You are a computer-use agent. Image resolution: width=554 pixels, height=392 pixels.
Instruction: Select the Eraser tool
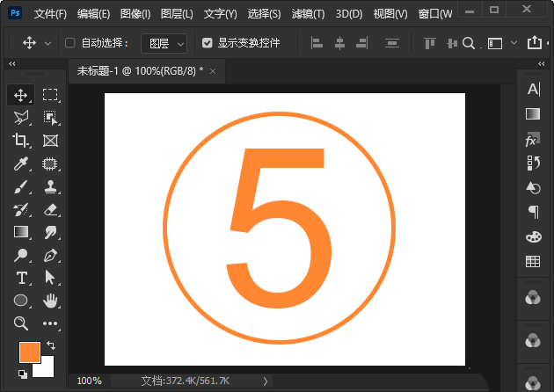click(50, 209)
